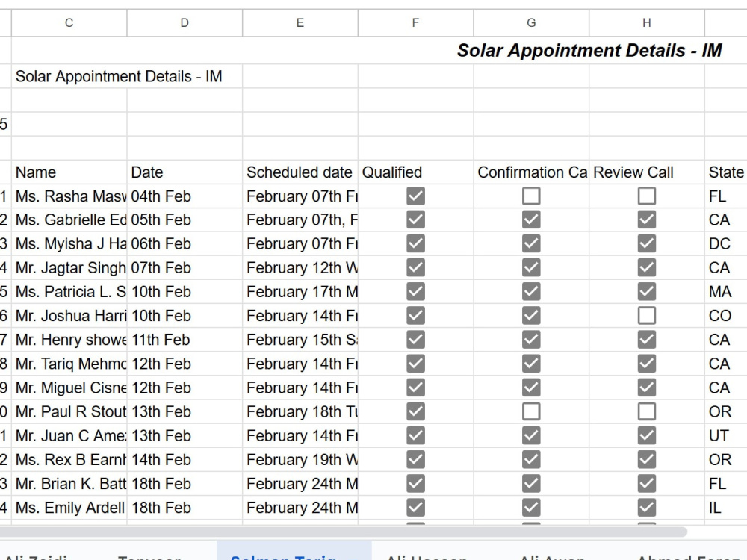Check empty Review Call box for Mr. Joshua Harri
This screenshot has width=747, height=560.
pos(646,316)
